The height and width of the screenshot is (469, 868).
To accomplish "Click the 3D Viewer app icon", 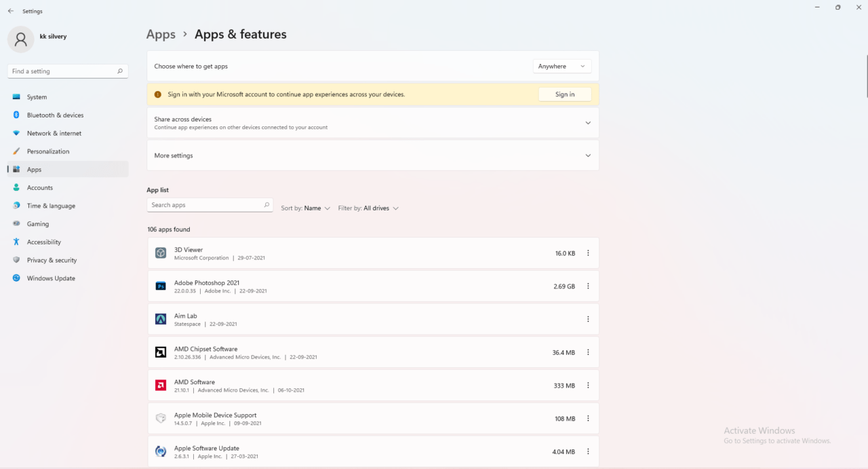I will tap(161, 253).
